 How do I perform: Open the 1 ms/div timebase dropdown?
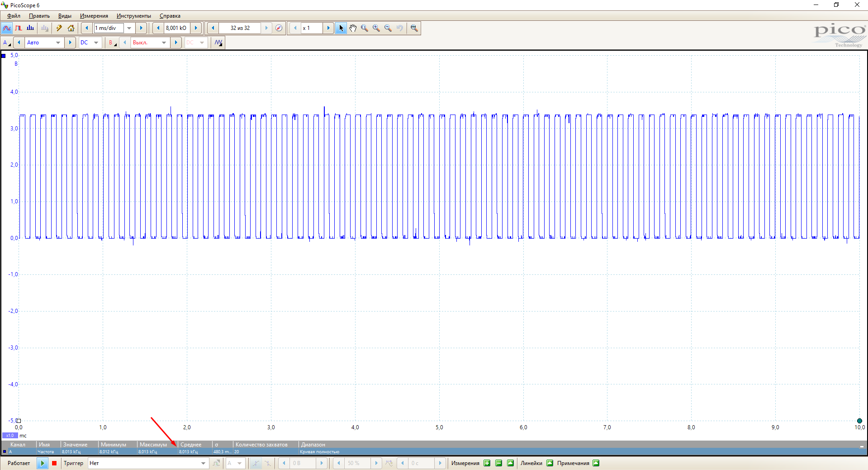click(129, 28)
